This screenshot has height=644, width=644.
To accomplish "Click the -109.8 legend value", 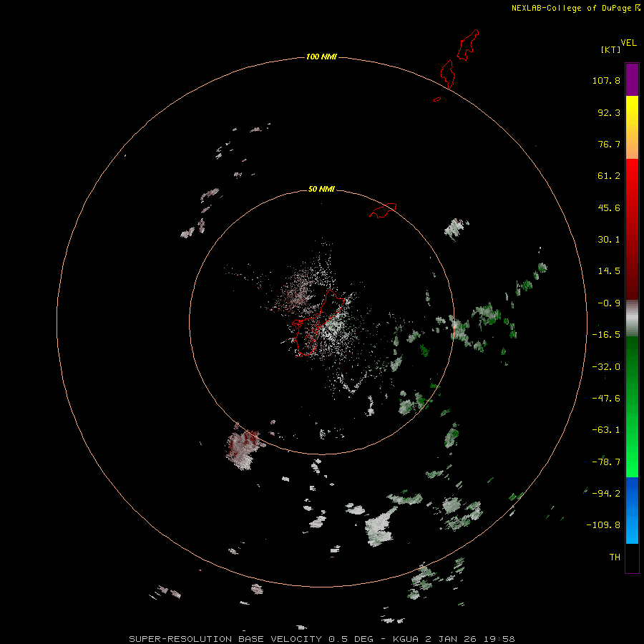I will tap(603, 525).
